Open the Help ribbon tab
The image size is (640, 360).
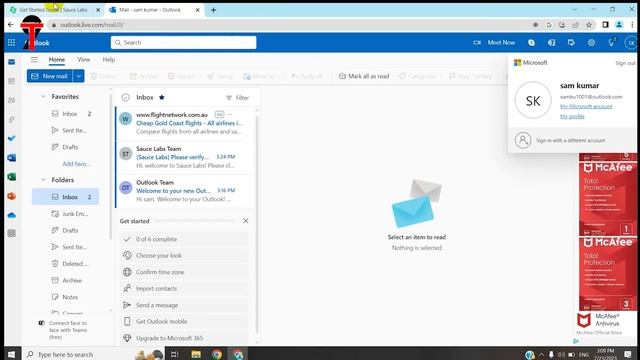click(109, 60)
